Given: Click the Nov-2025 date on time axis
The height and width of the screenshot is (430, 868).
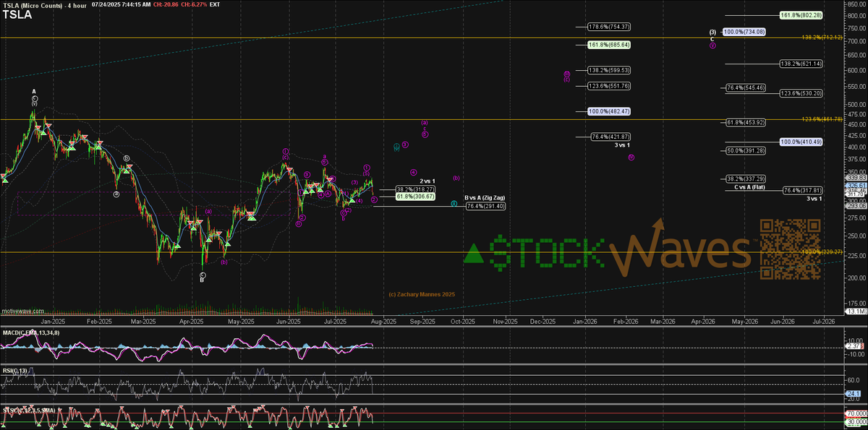Looking at the screenshot, I should [506, 321].
